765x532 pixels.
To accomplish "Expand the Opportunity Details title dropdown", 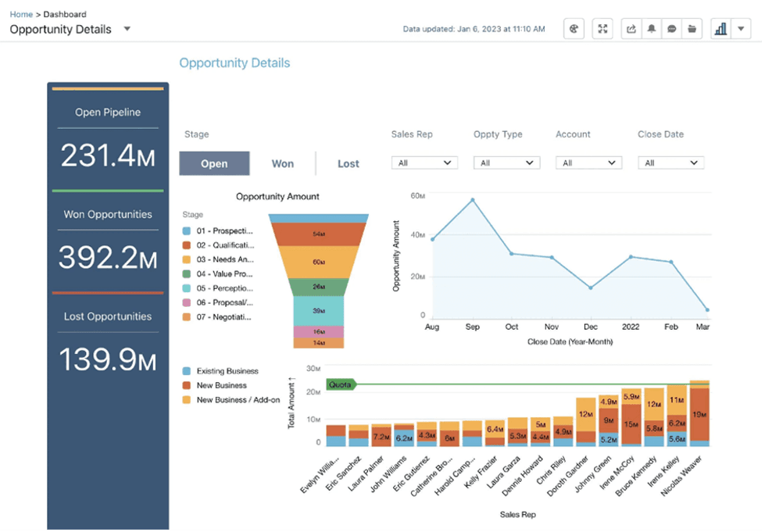I will [x=126, y=29].
